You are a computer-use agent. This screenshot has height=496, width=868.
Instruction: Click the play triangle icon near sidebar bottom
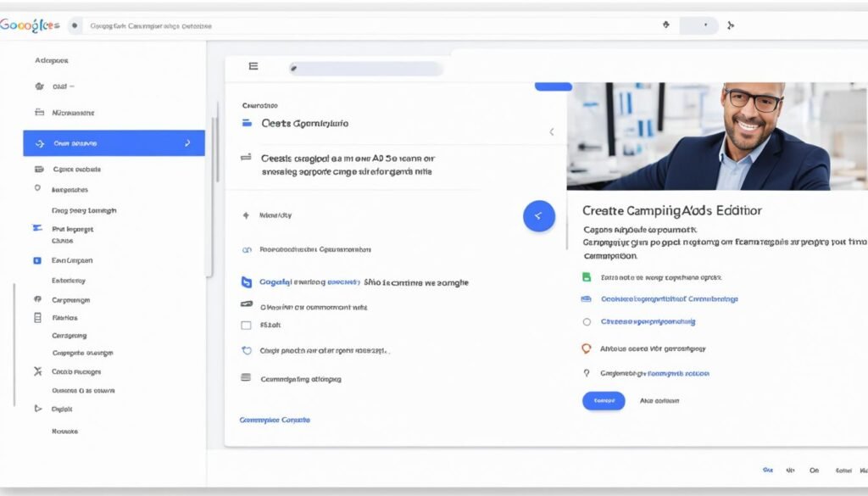click(37, 409)
